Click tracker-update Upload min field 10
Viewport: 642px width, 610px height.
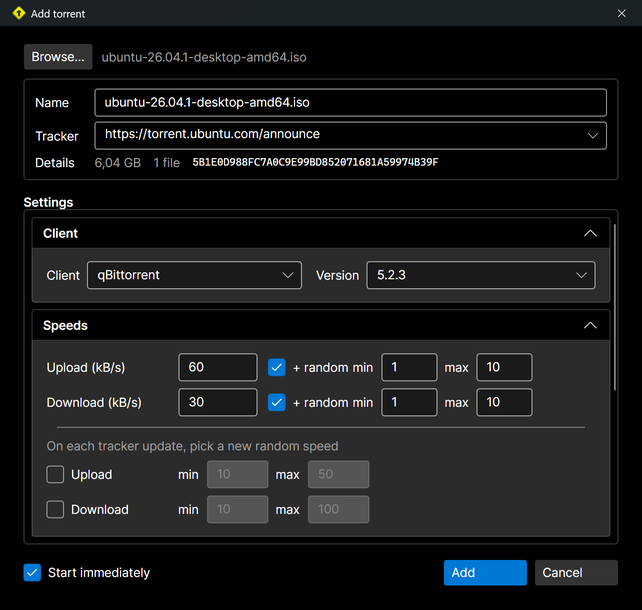click(237, 474)
